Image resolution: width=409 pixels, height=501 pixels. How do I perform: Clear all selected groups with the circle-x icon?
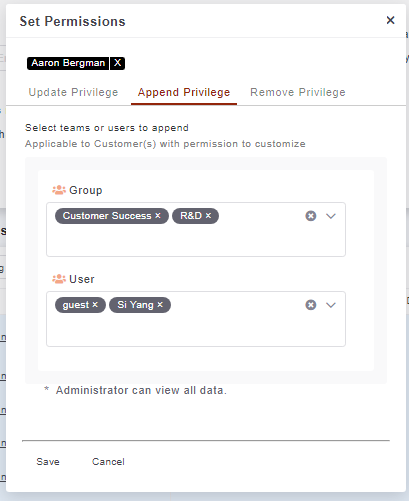[x=311, y=216]
